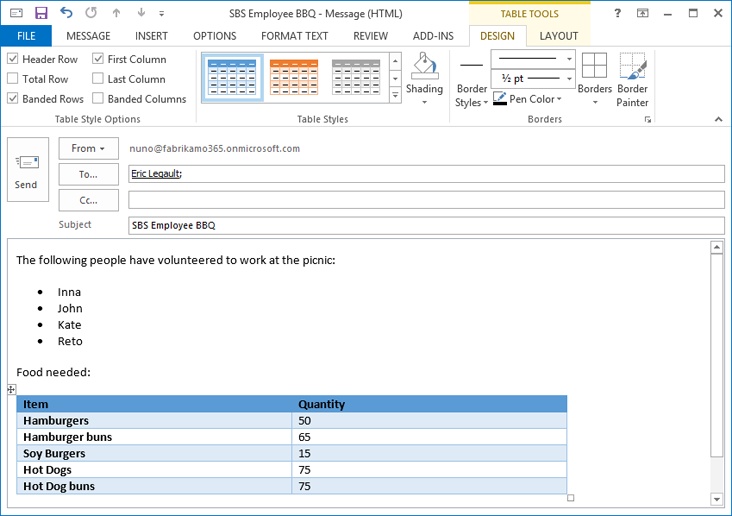Open the Pen Color picker
Viewport: 732px width, 516px height.
[527, 99]
